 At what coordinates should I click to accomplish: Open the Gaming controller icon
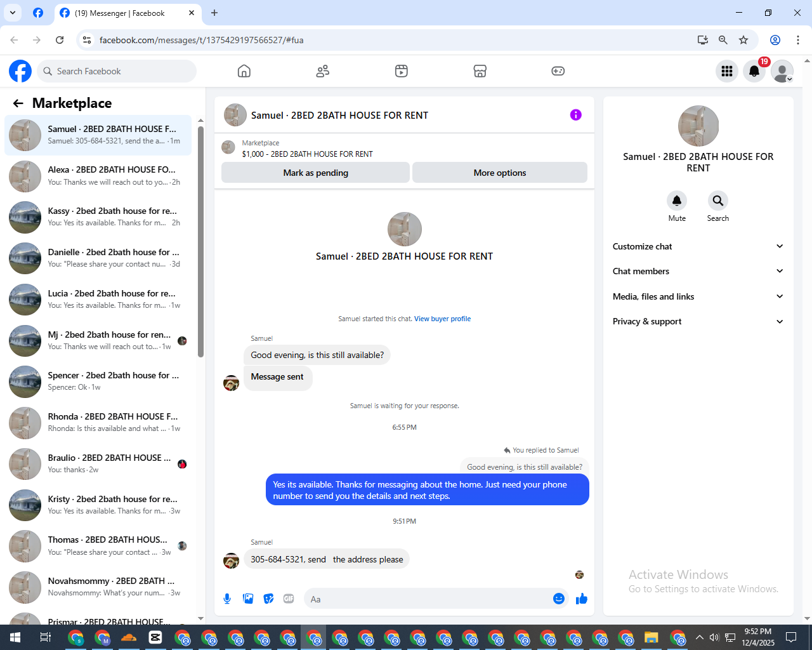(x=558, y=71)
